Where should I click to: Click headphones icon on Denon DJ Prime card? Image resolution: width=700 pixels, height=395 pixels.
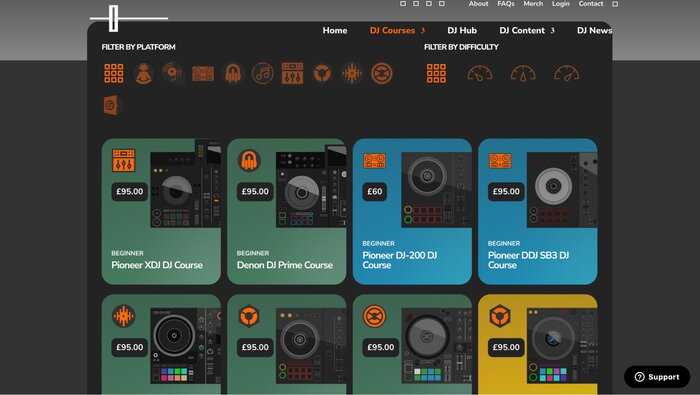pyautogui.click(x=249, y=161)
